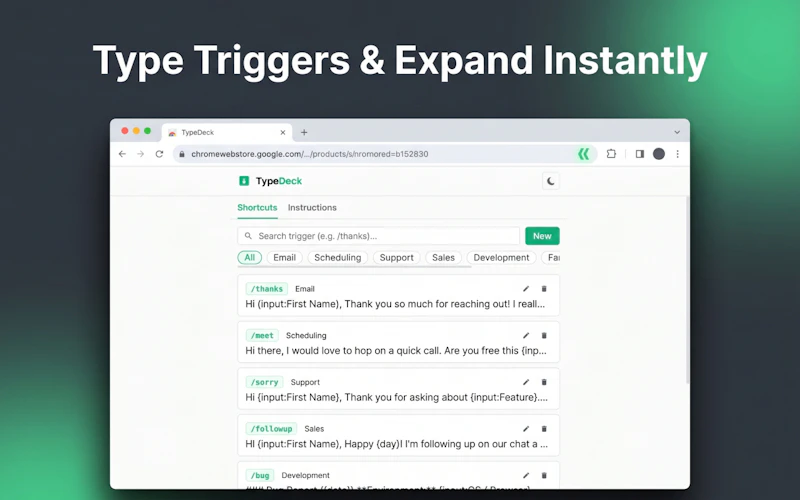800x500 pixels.
Task: Click the /sorry trigger tag
Action: tap(264, 382)
